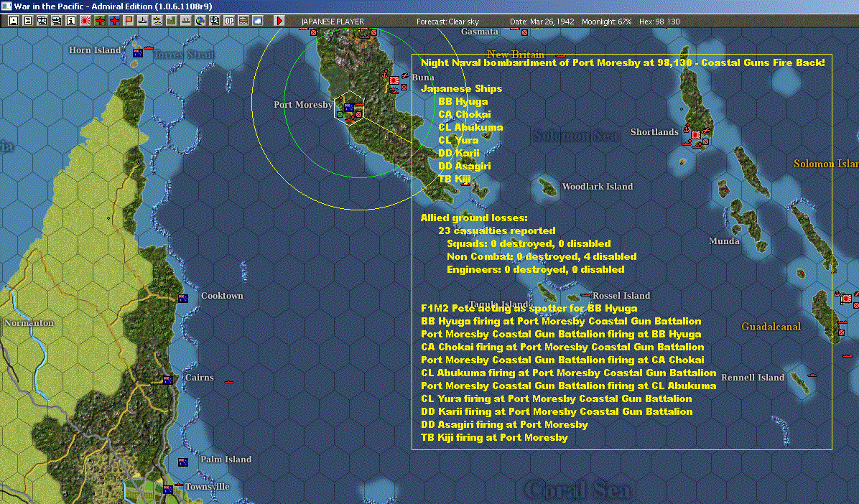Image resolution: width=859 pixels, height=504 pixels.
Task: Click the Rossel Island map label
Action: pyautogui.click(x=621, y=296)
